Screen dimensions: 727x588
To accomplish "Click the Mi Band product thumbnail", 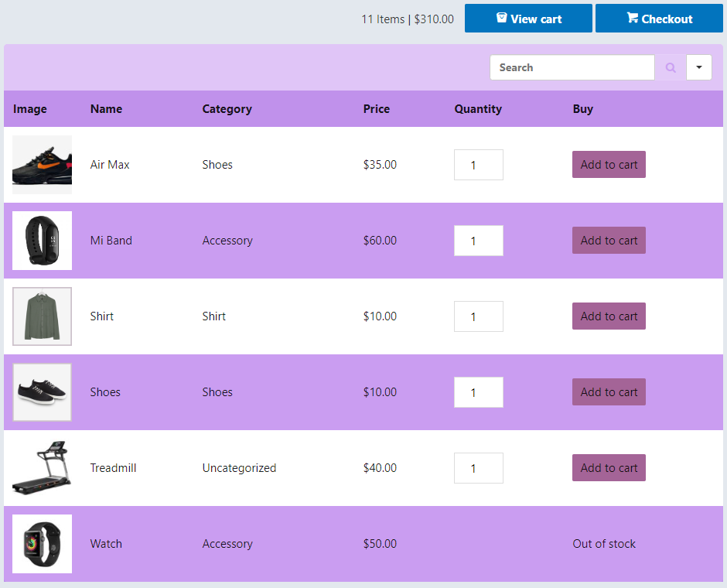I will pos(42,240).
